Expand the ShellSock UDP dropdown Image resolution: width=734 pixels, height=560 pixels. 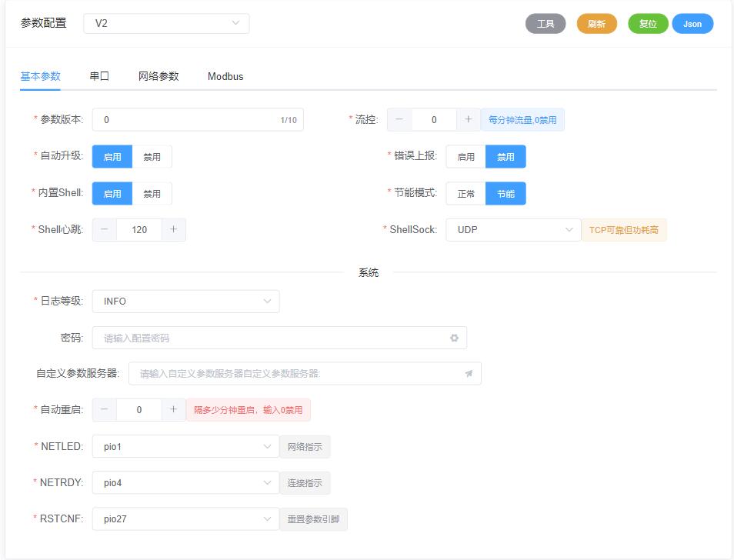click(513, 229)
